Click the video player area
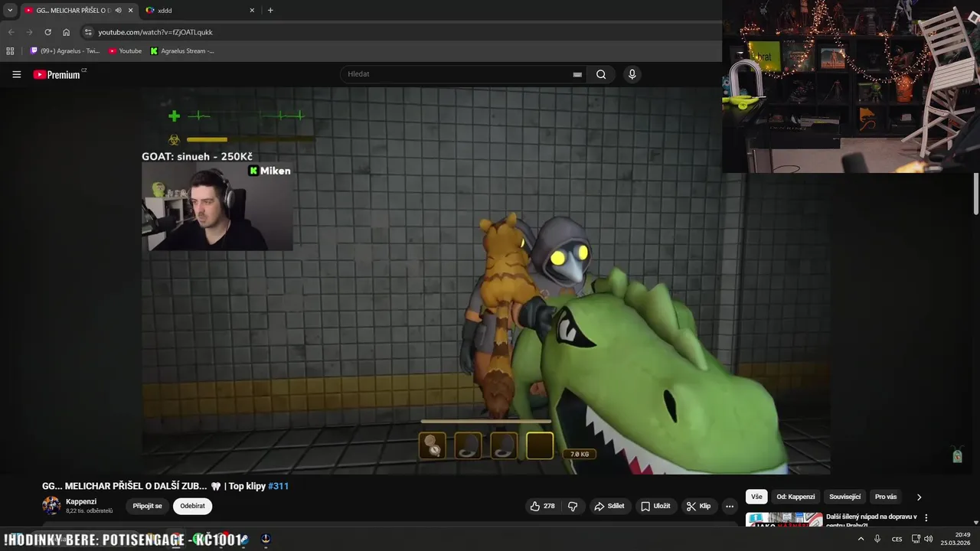The width and height of the screenshot is (980, 551). pyautogui.click(x=486, y=280)
